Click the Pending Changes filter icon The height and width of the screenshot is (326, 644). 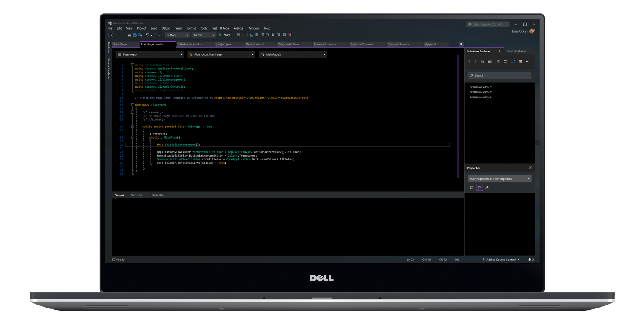pos(499,61)
